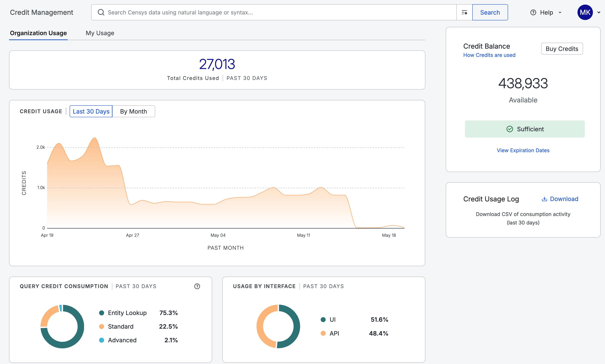The width and height of the screenshot is (605, 364).
Task: Open the View Expiration Dates link
Action: [x=523, y=150]
